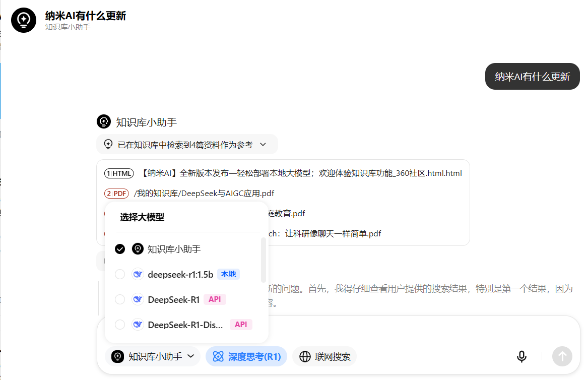Pick the deepseek-r1:1.5b 本地 model entry

tap(180, 274)
